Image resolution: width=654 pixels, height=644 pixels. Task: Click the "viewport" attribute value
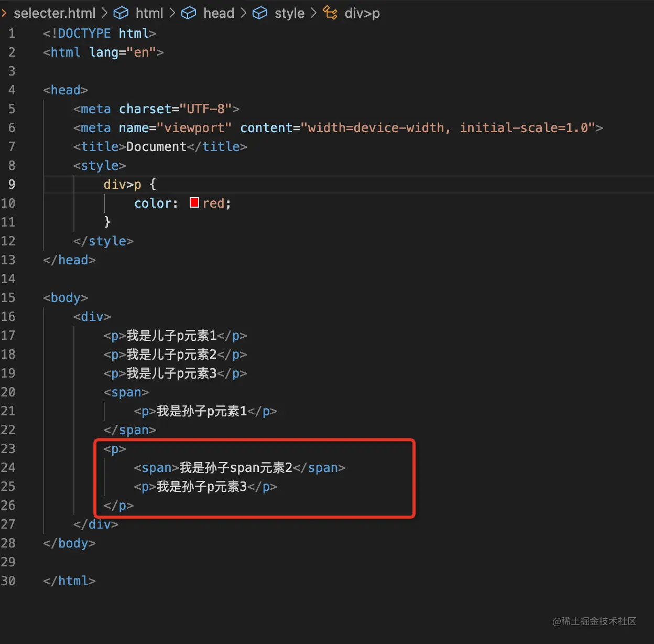194,128
